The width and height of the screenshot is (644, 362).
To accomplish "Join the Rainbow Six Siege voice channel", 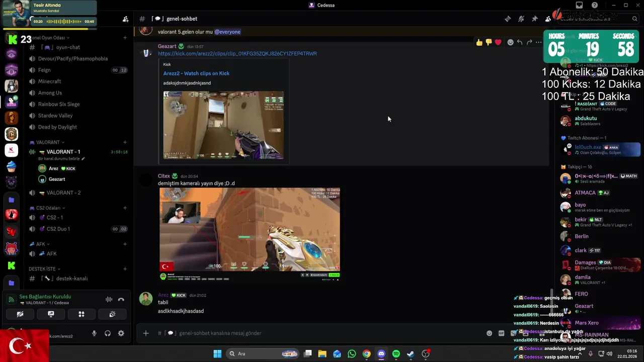I will pyautogui.click(x=78, y=104).
